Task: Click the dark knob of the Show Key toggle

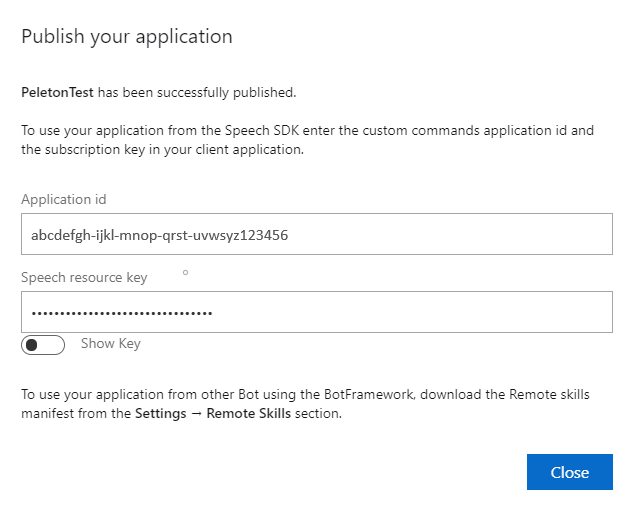Action: coord(33,345)
